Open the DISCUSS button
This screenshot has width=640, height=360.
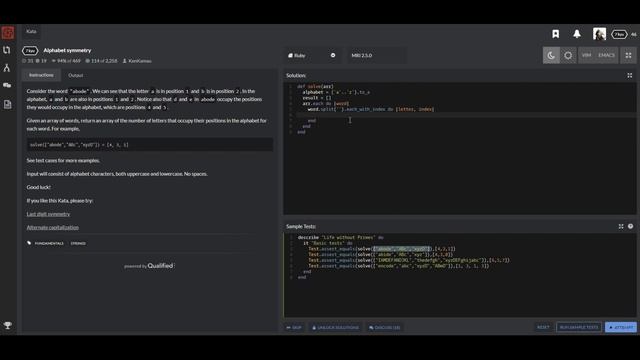384,327
